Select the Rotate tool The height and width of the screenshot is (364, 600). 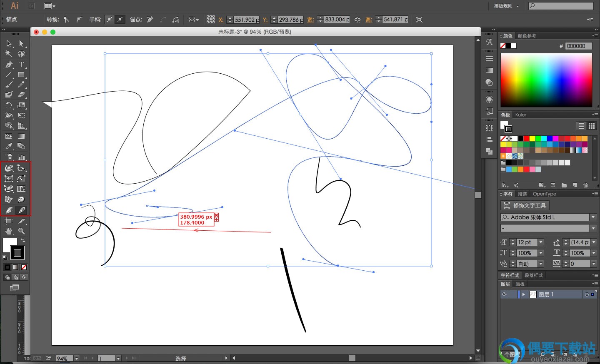point(9,105)
